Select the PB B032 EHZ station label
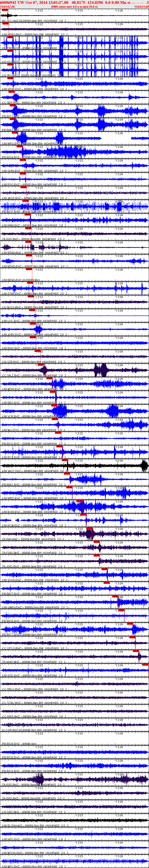The image size is (149, 868). [34, 444]
